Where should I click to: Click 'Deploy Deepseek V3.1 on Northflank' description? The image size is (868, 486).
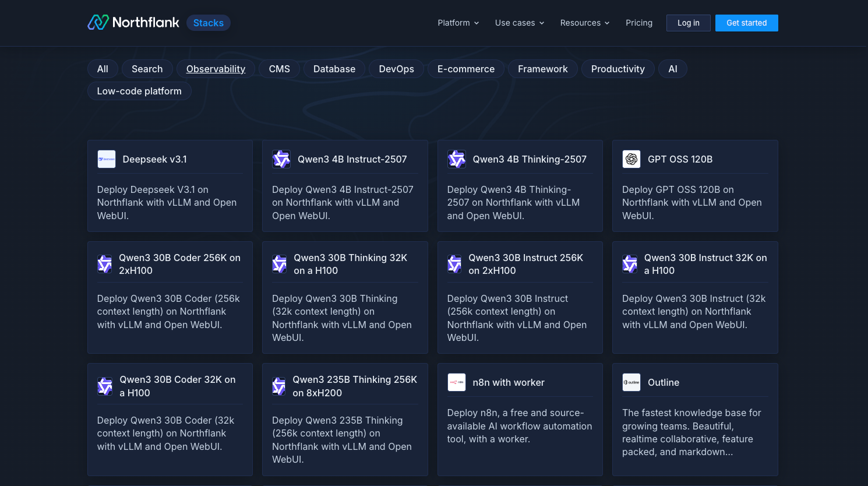[x=167, y=202]
